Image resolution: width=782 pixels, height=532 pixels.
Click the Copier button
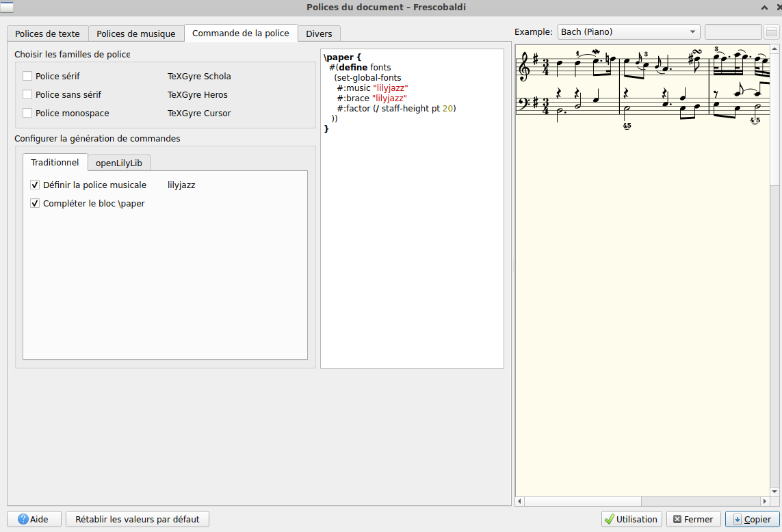coord(752,519)
